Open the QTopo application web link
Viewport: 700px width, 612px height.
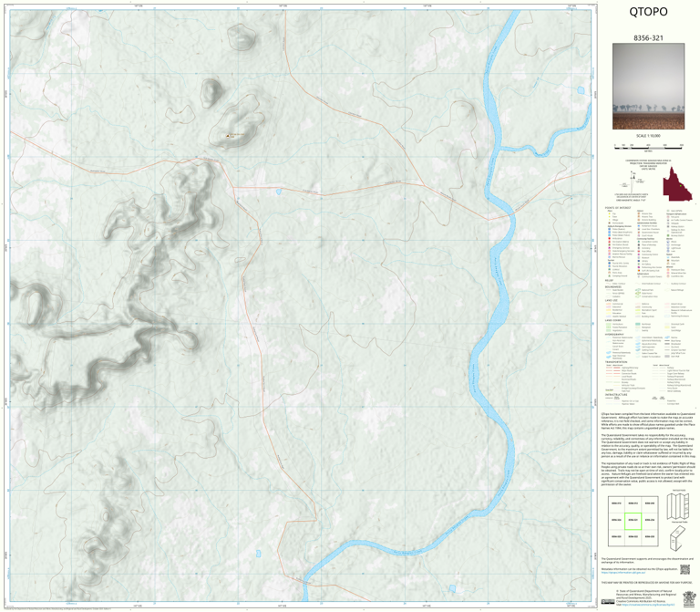click(623, 572)
